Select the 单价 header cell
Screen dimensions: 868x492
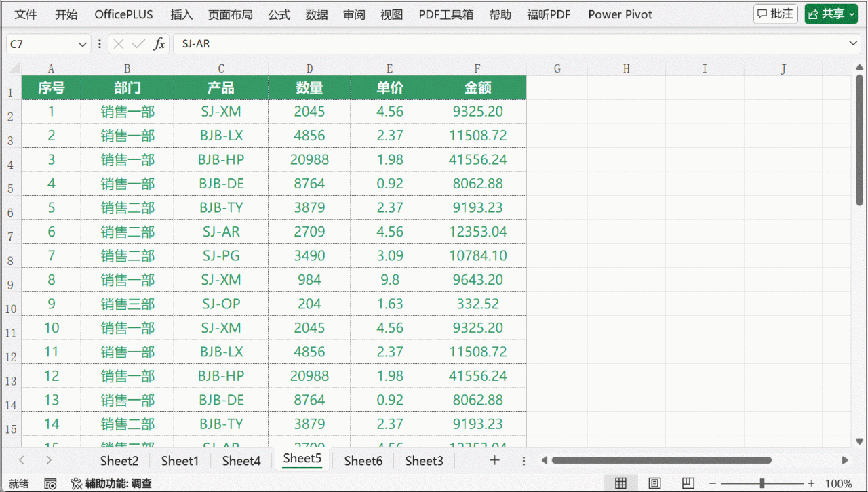pos(390,87)
